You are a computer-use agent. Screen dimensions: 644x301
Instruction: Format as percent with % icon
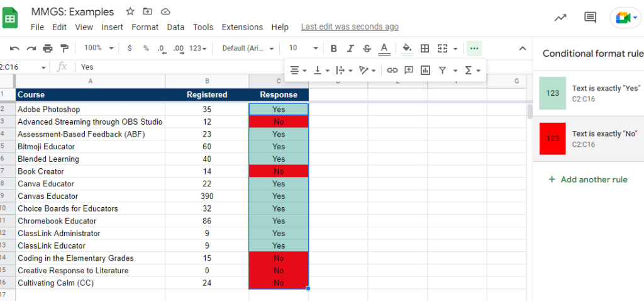146,48
